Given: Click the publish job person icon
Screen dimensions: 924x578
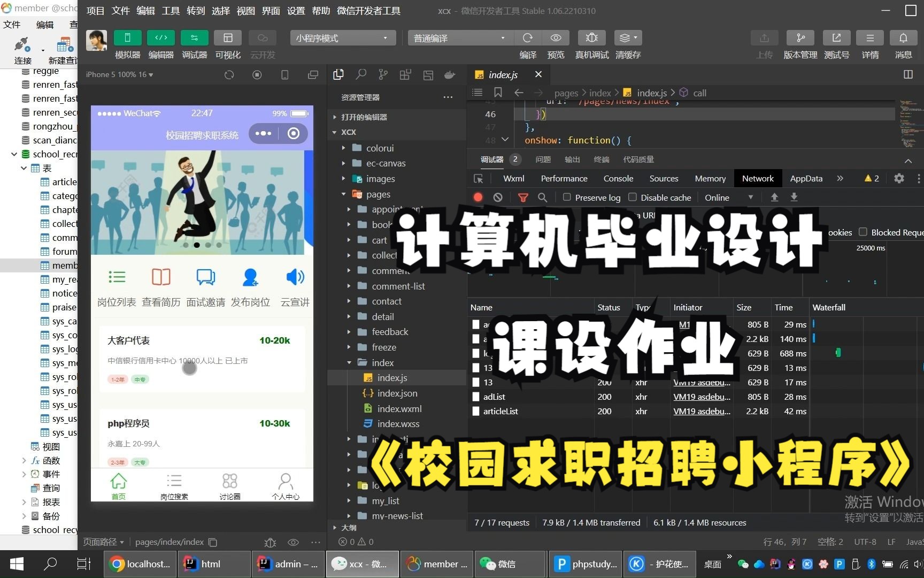Looking at the screenshot, I should click(250, 277).
